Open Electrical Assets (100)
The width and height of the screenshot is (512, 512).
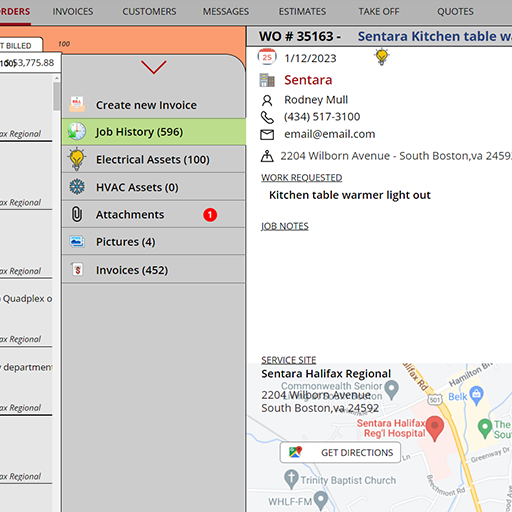[154, 159]
